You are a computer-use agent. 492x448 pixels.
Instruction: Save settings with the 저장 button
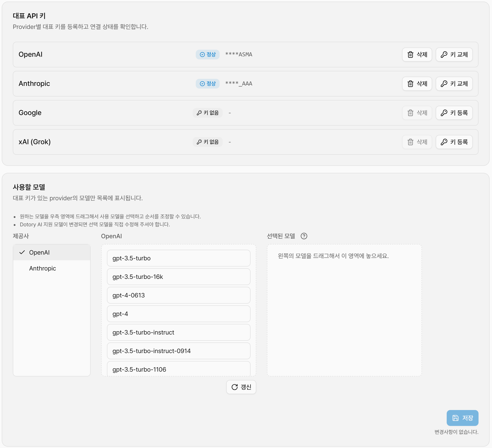tap(462, 418)
